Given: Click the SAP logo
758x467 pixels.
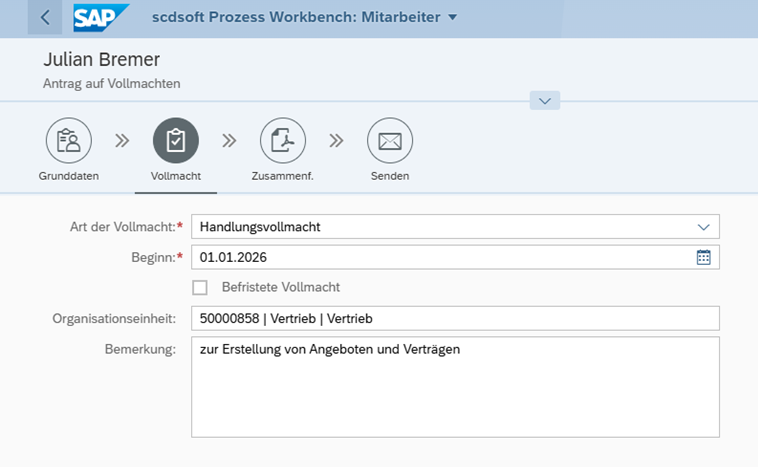Looking at the screenshot, I should click(x=101, y=17).
